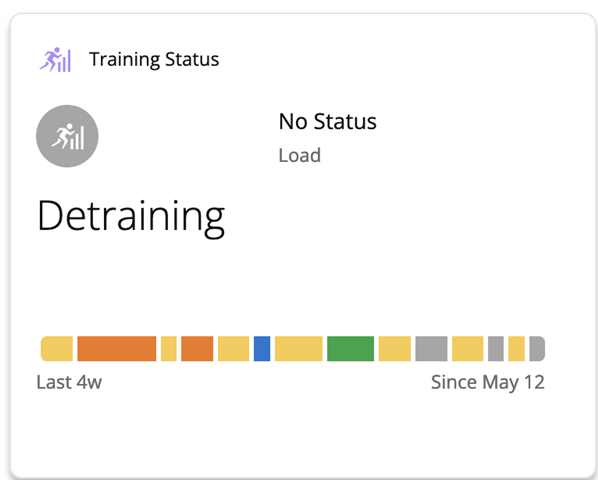
Task: Click the gray circular training status icon
Action: pos(67,136)
